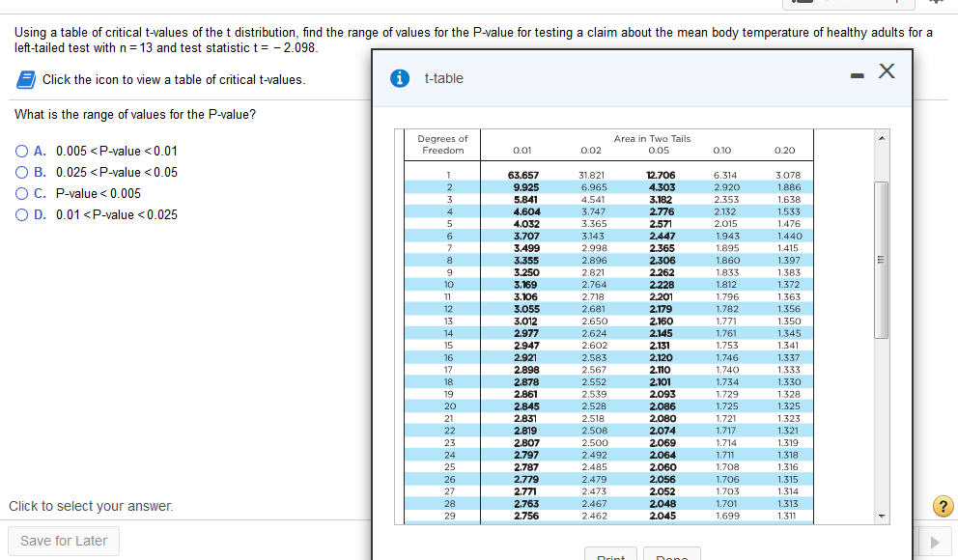
Task: Click the forward arrow at bottom right
Action: click(x=933, y=542)
